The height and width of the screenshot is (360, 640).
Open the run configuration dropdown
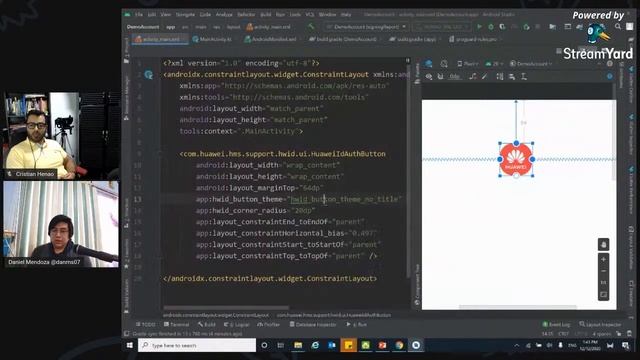(367, 27)
